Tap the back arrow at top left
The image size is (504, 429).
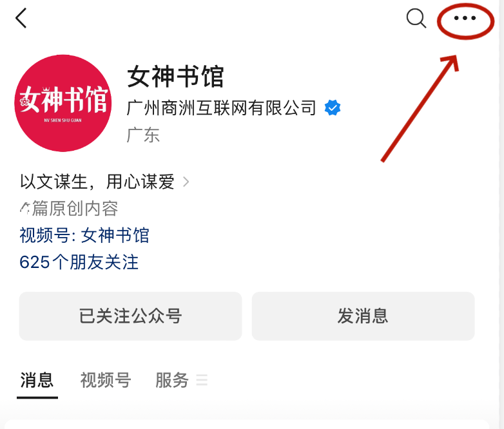coord(21,18)
